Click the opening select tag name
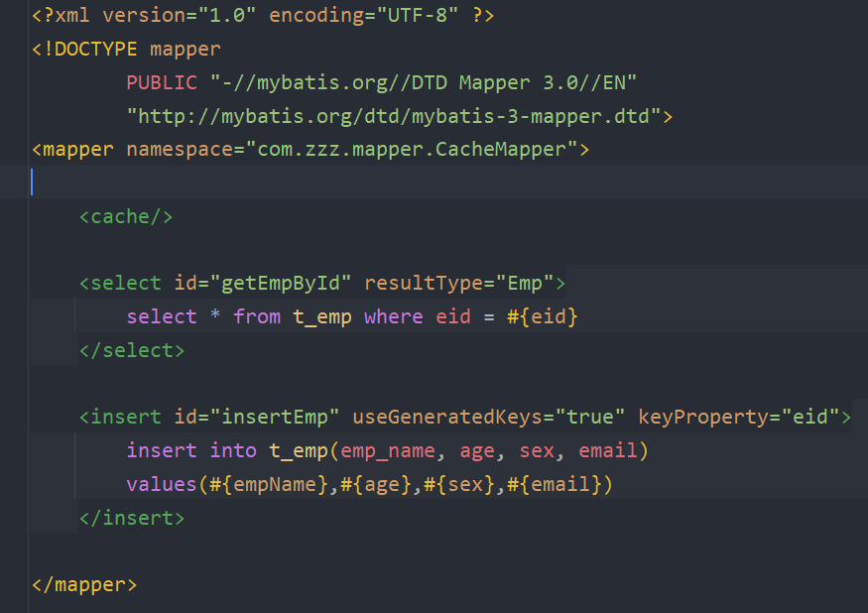The image size is (868, 613). (x=126, y=284)
